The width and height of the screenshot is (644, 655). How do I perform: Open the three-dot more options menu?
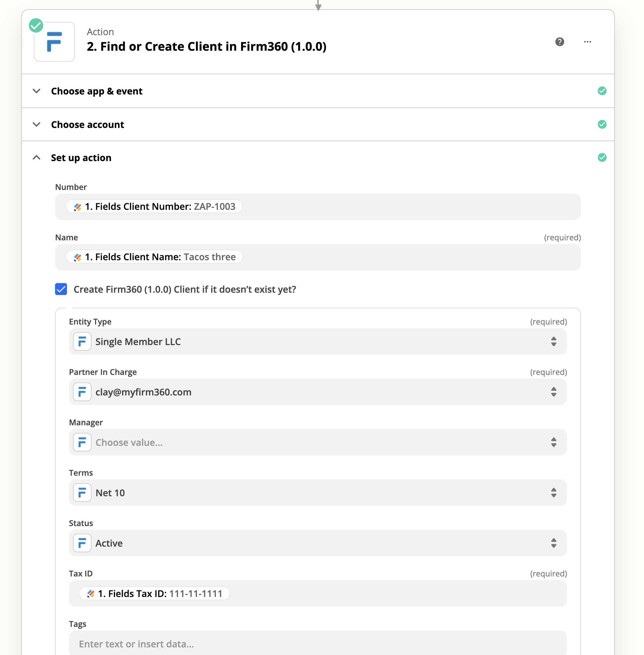tap(588, 41)
